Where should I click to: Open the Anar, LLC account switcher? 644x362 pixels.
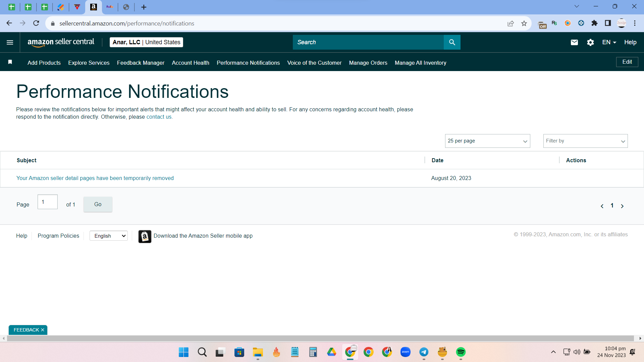tap(146, 42)
